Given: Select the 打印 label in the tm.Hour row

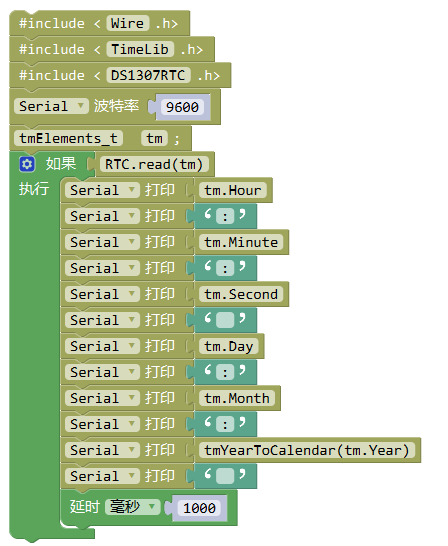Looking at the screenshot, I should (160, 190).
